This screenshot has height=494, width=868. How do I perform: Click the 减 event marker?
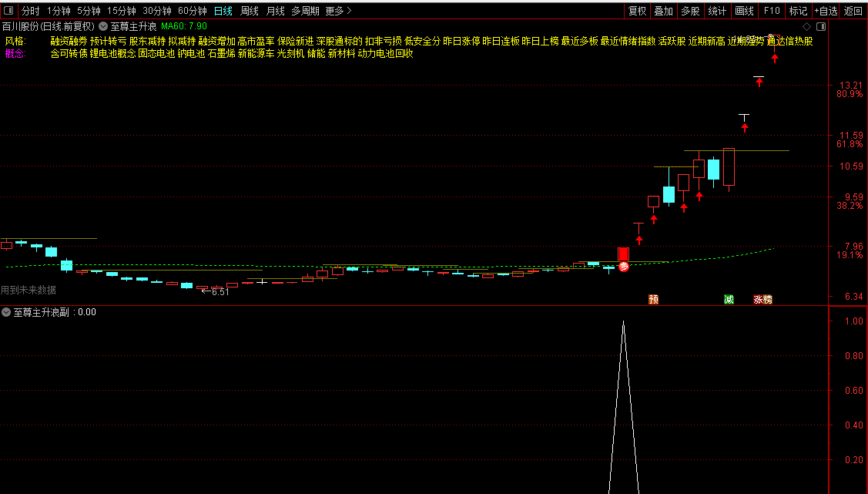point(729,300)
